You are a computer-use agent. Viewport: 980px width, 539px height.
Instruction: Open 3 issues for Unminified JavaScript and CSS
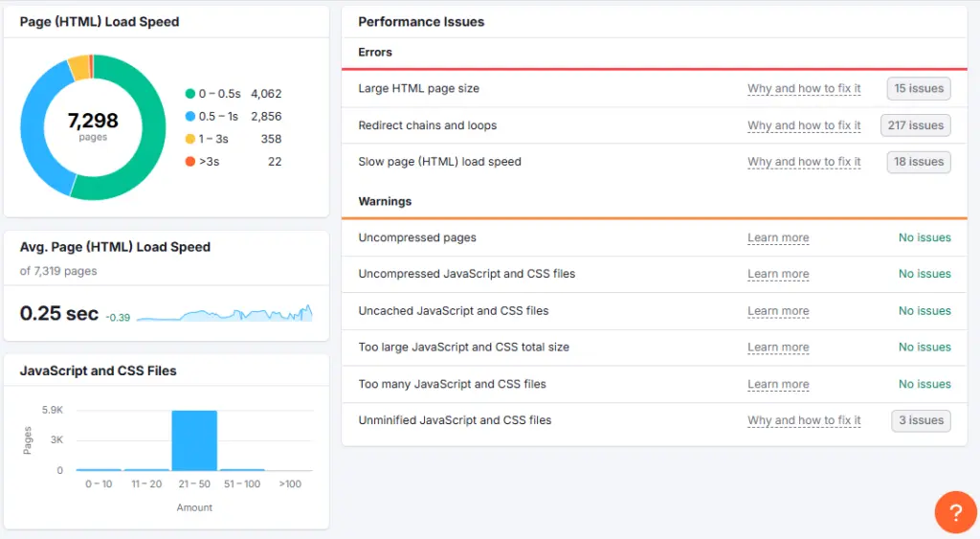(921, 420)
